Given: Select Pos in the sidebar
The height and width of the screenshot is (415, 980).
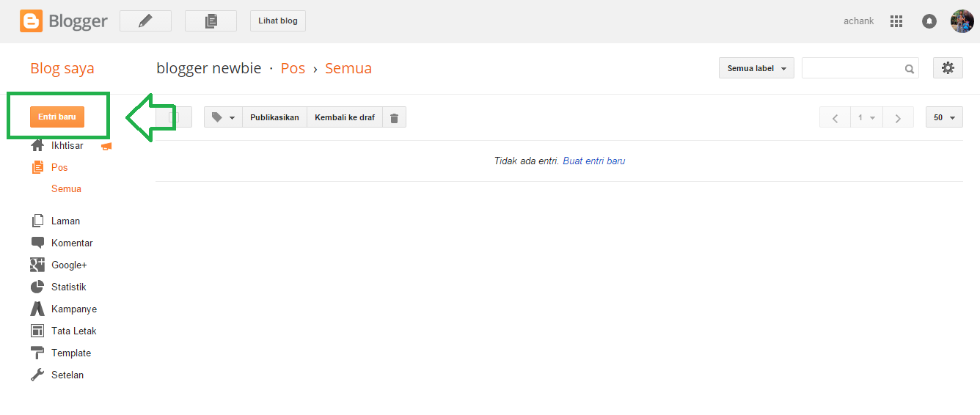Looking at the screenshot, I should click(59, 168).
